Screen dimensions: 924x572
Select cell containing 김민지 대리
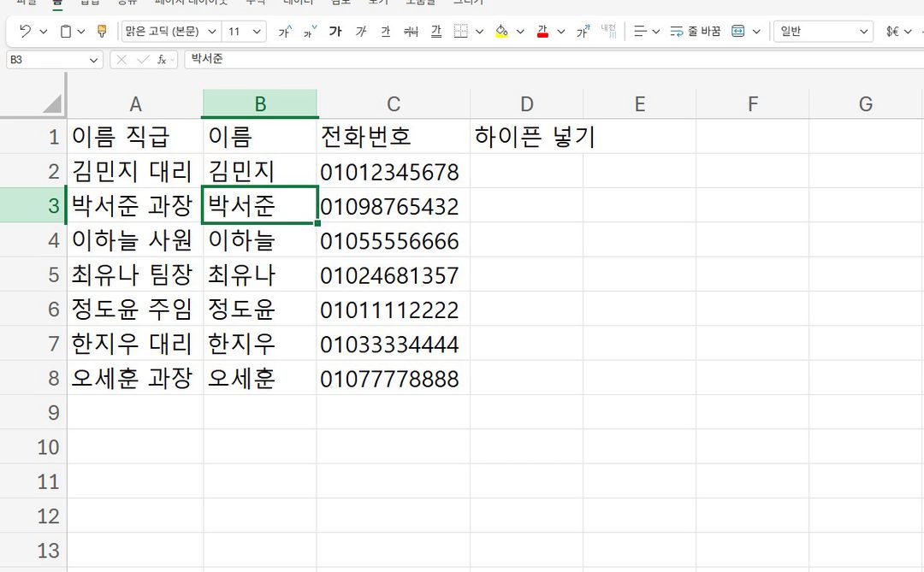coord(135,171)
